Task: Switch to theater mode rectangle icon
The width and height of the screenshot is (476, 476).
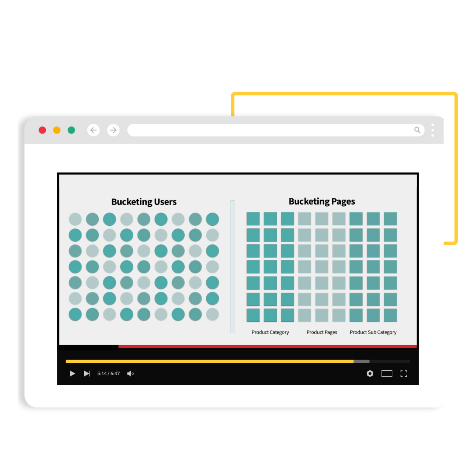Action: coord(387,373)
